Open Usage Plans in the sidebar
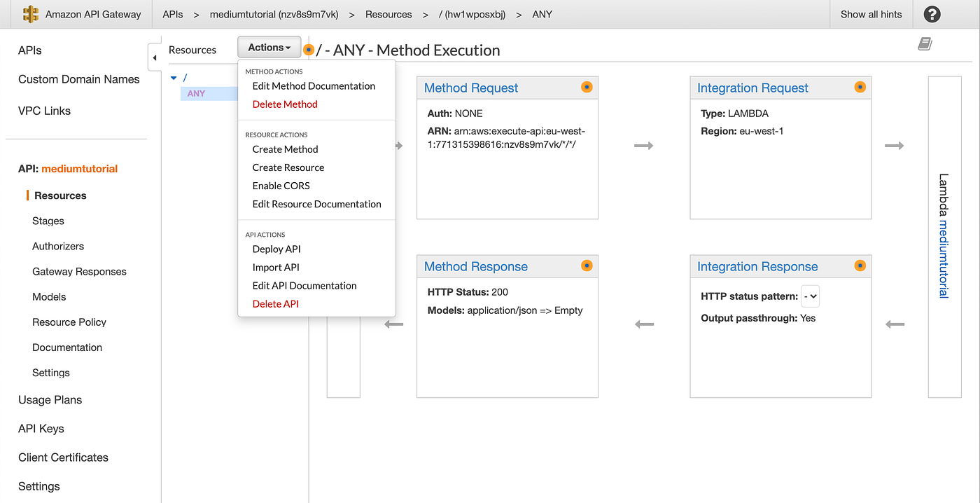The width and height of the screenshot is (980, 503). click(50, 399)
